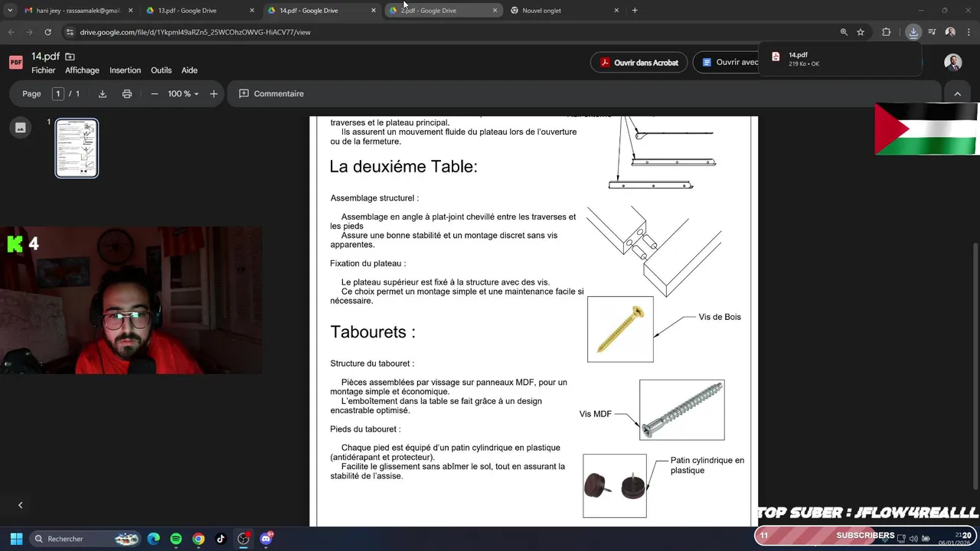Image resolution: width=980 pixels, height=551 pixels.
Task: Click the text 'Fixation du plateau :'
Action: pos(368,263)
